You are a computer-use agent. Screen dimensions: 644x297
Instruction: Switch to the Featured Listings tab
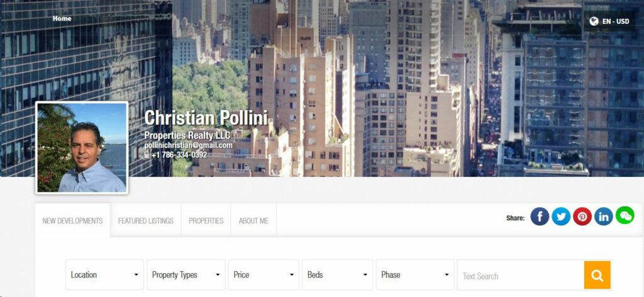[146, 221]
